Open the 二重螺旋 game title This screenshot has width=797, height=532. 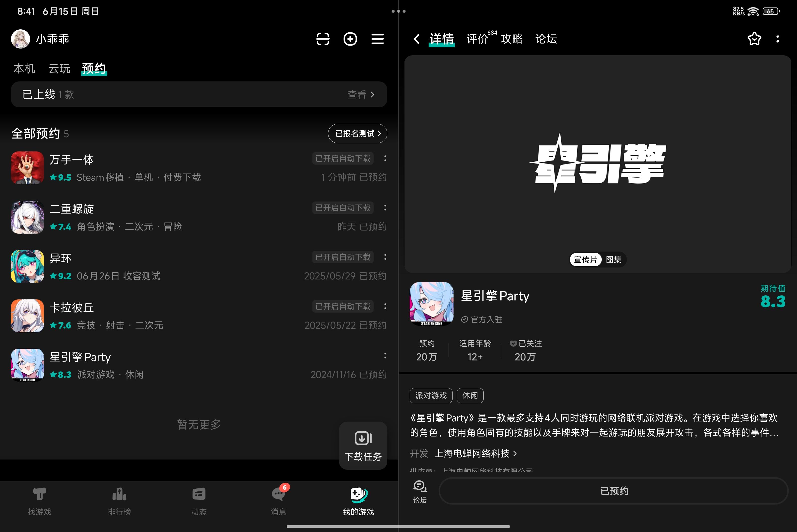[71, 209]
